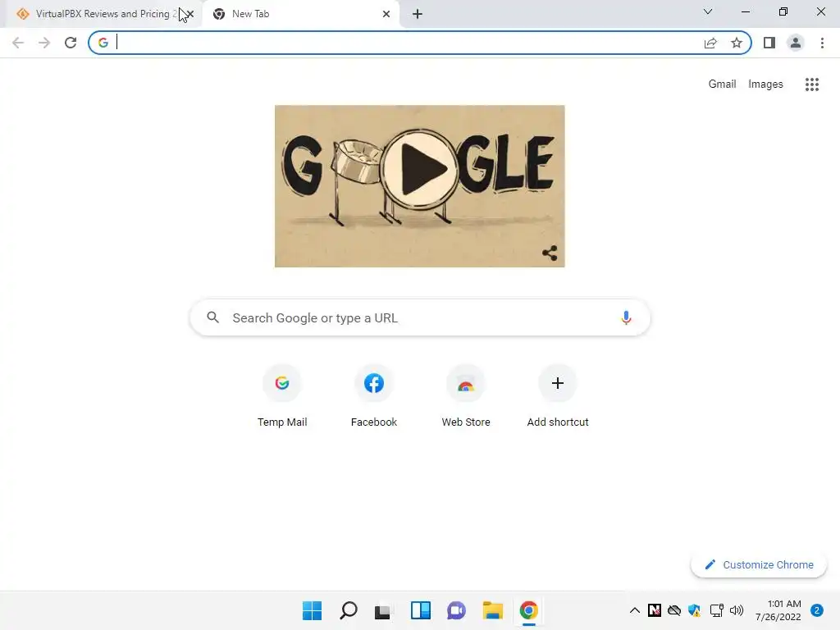Image resolution: width=840 pixels, height=630 pixels.
Task: Click the volume icon in system tray
Action: coord(737,610)
